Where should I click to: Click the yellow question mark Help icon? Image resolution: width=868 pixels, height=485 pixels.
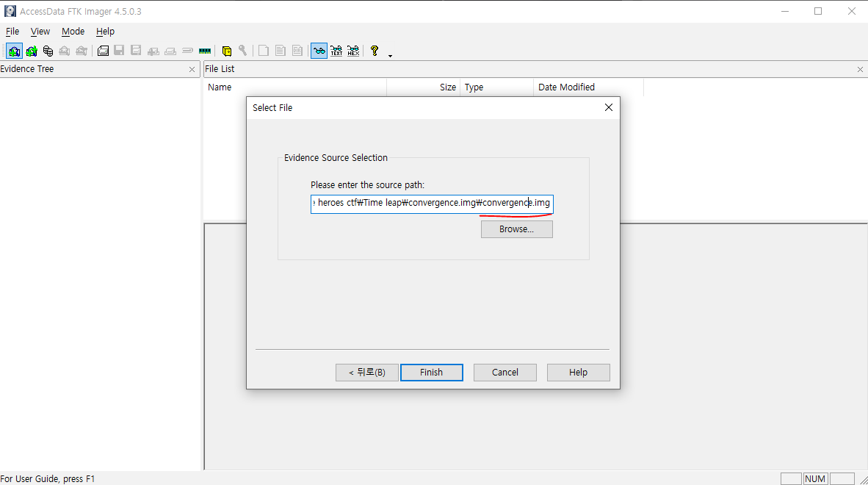pos(375,51)
